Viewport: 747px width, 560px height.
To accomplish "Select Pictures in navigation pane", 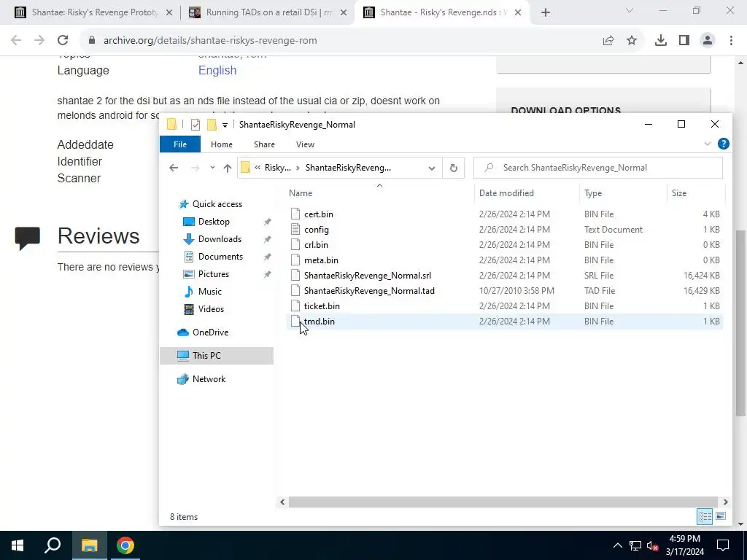I will coord(213,274).
